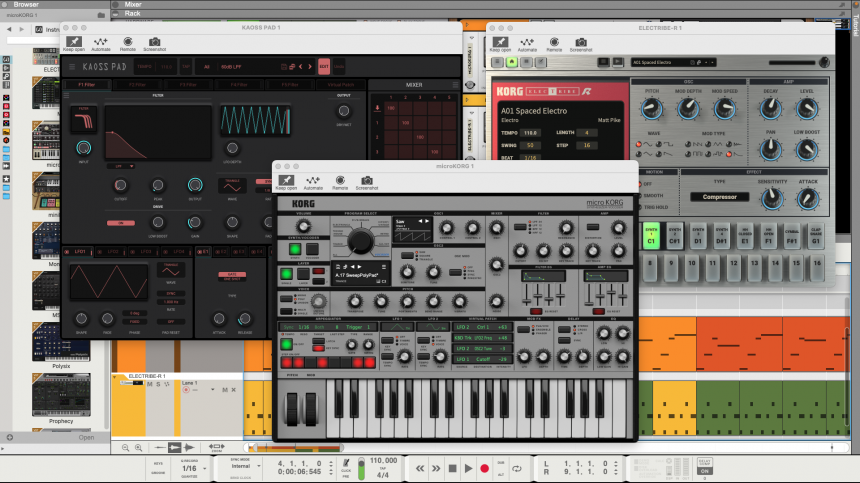
Task: Click Automate icon in microKORG window
Action: pyautogui.click(x=313, y=180)
